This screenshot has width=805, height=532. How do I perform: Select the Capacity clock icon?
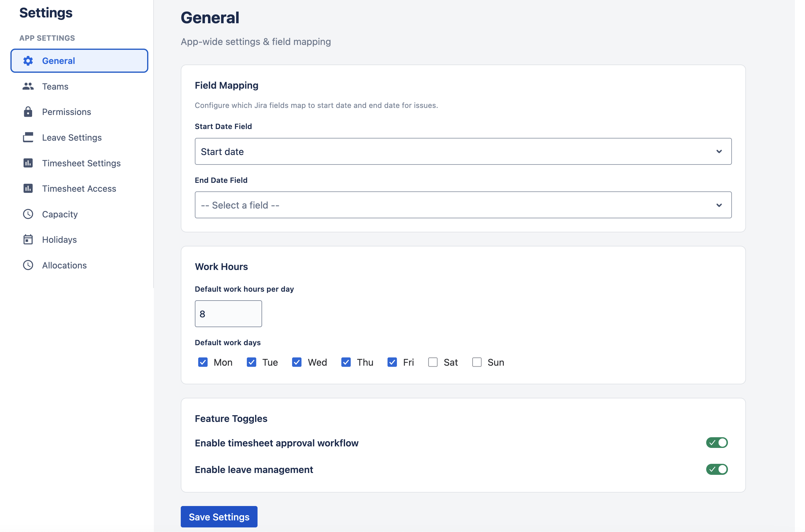pyautogui.click(x=28, y=214)
